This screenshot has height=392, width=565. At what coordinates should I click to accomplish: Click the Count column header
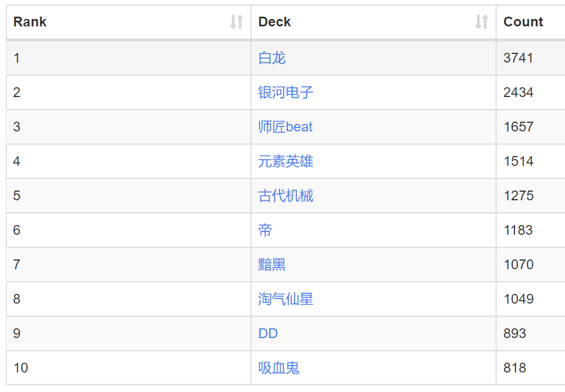pos(531,22)
